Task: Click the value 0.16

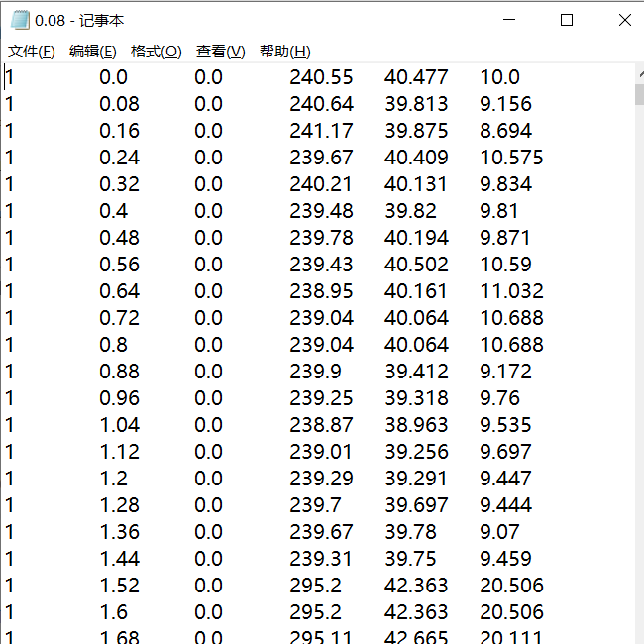Action: coord(119,131)
